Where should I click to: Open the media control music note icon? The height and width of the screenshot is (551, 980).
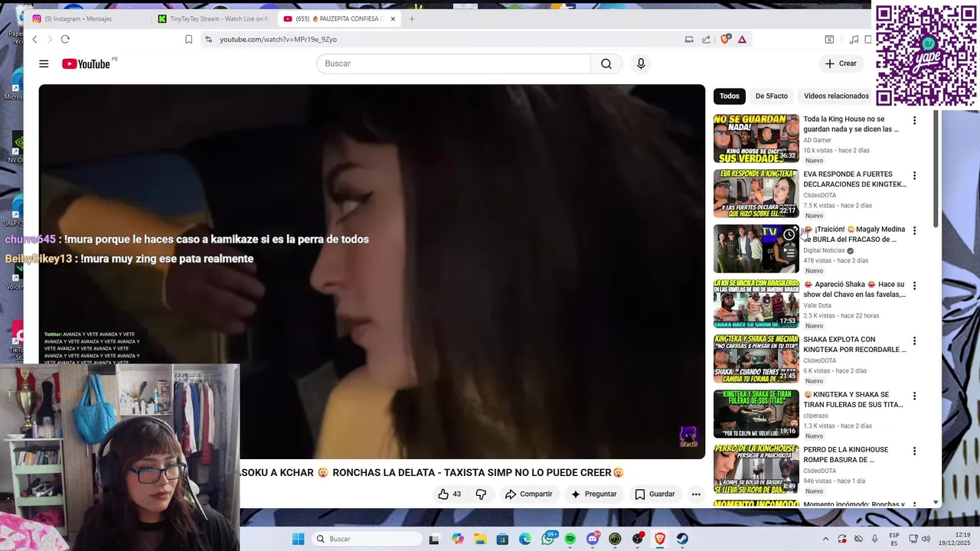tap(854, 39)
